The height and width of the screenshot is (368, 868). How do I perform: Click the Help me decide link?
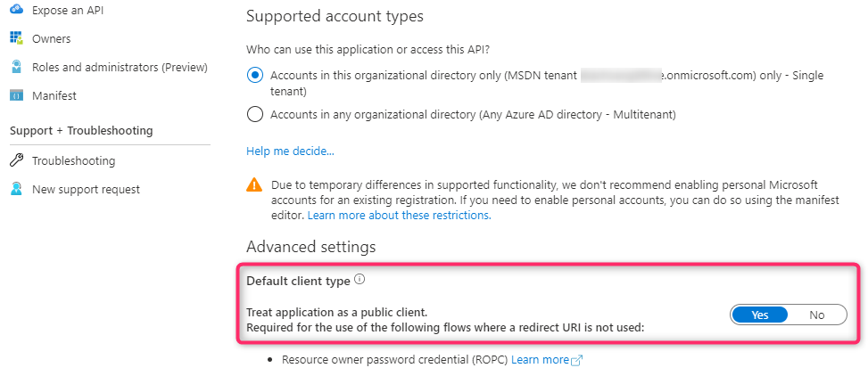click(290, 151)
